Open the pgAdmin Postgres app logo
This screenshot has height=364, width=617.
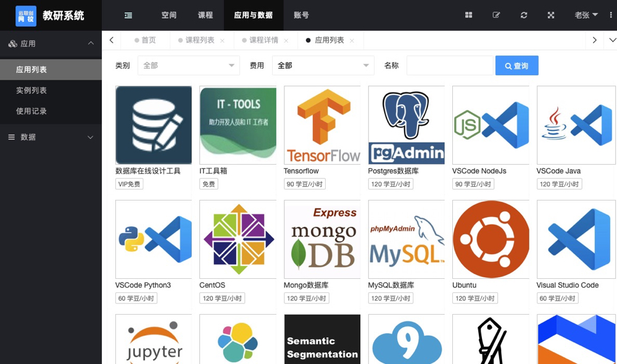407,125
